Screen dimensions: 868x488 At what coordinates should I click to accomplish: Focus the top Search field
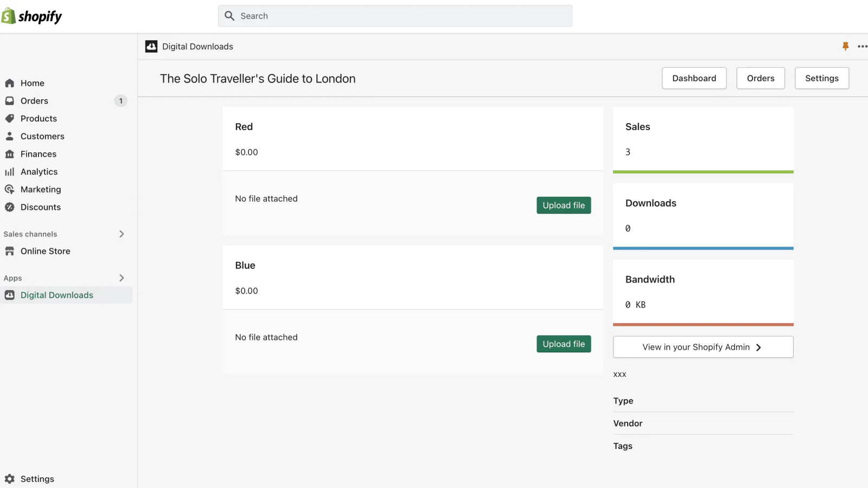coord(395,16)
